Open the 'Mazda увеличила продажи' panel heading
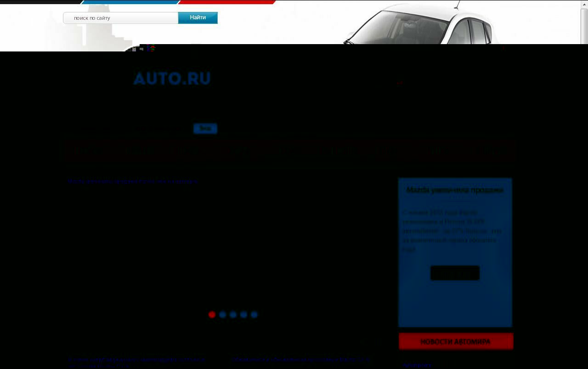Viewport: 588px width, 369px height. coord(455,190)
